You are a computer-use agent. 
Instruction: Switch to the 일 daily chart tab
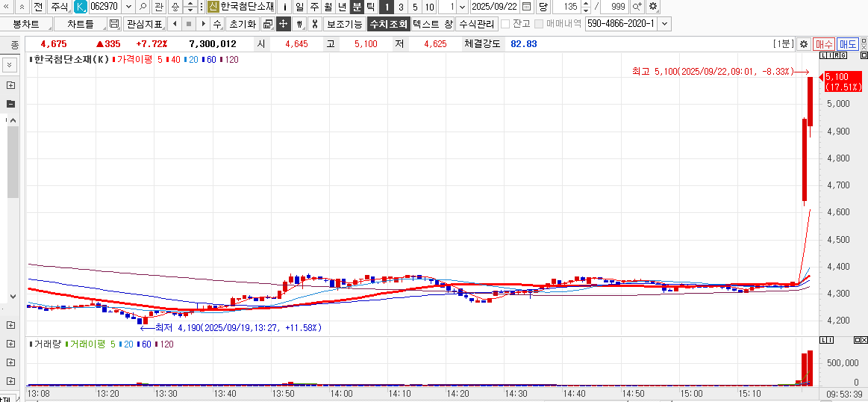299,7
